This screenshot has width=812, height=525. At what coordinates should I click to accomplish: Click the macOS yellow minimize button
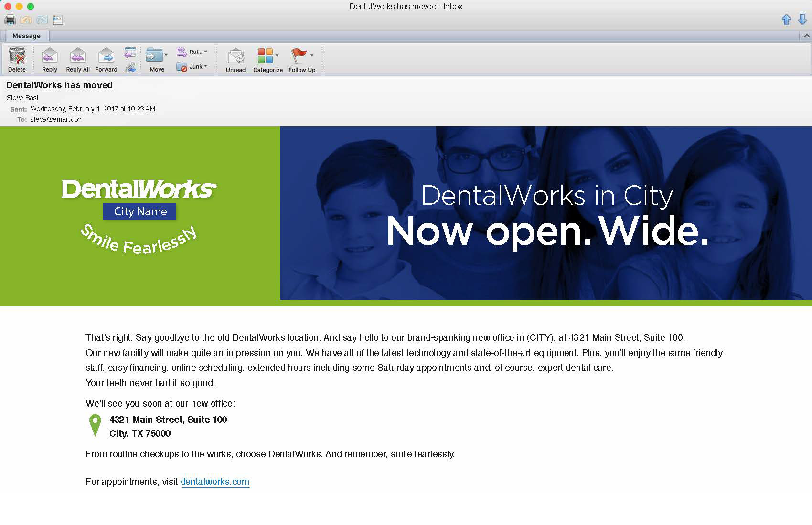click(x=19, y=6)
